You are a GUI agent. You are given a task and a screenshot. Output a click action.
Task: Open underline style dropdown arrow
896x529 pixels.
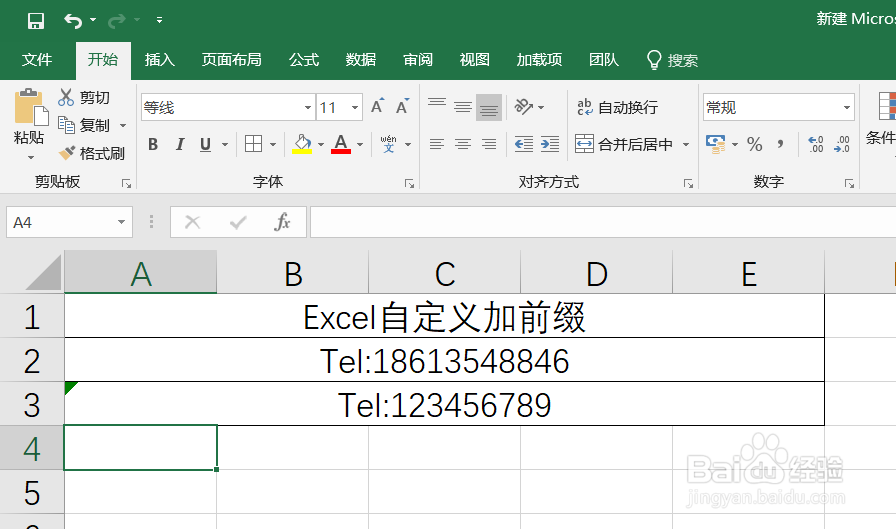225,145
